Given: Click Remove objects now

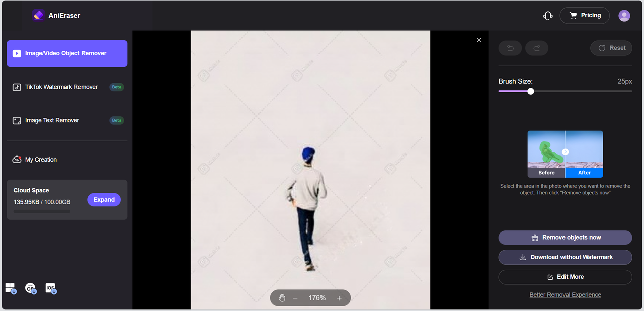Looking at the screenshot, I should (x=565, y=238).
